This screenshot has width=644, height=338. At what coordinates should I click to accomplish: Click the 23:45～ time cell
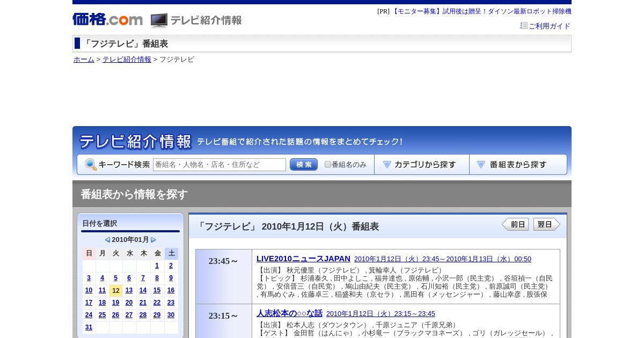[224, 276]
